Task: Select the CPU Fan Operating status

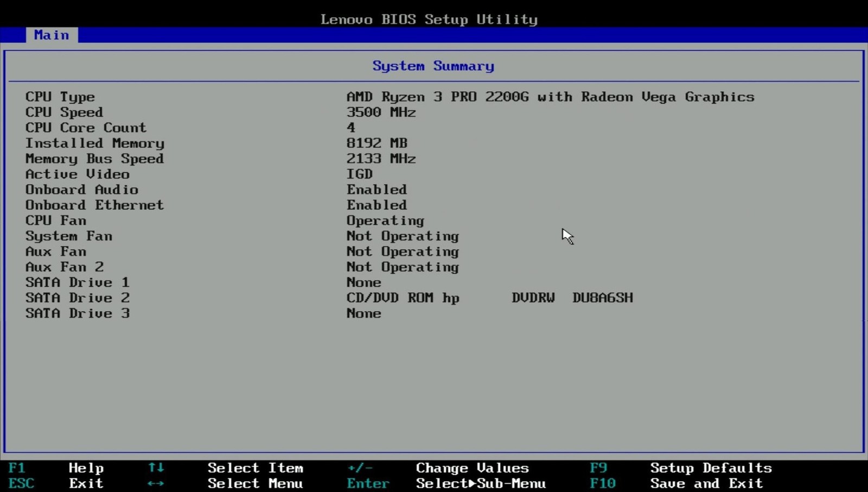Action: coord(385,221)
